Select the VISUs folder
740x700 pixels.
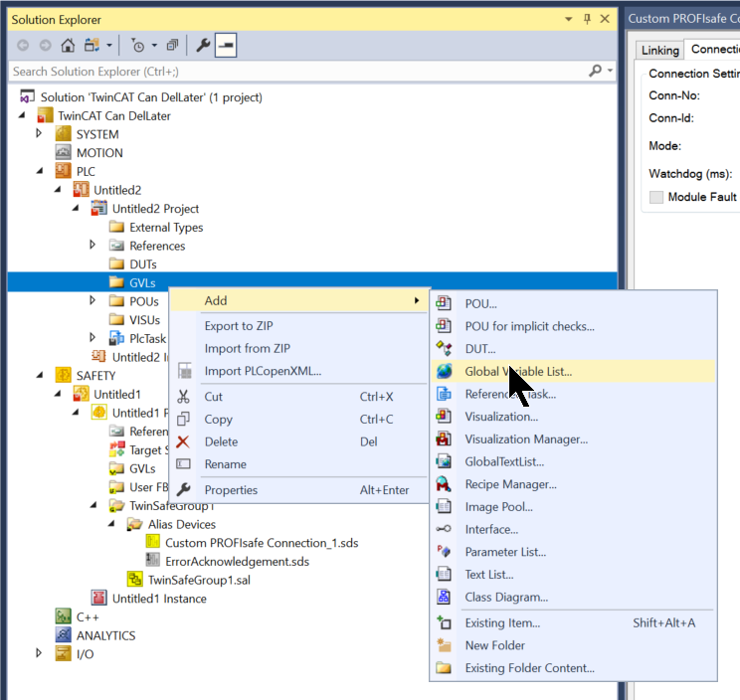point(144,320)
